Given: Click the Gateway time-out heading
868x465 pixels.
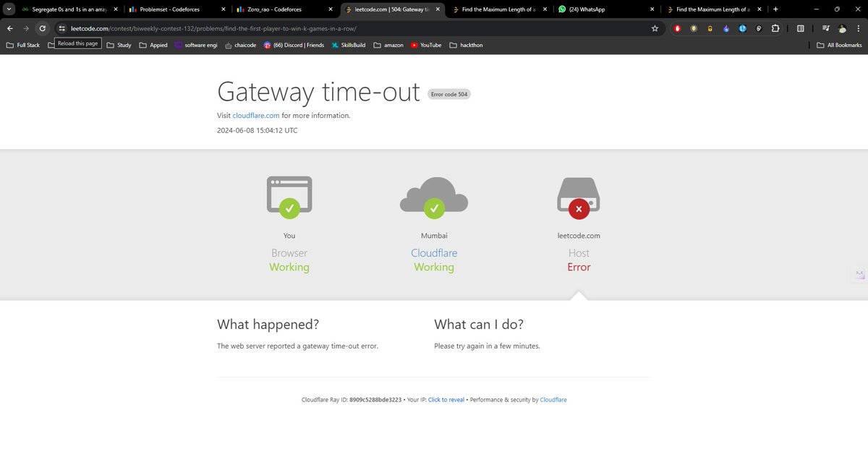Looking at the screenshot, I should pos(318,92).
